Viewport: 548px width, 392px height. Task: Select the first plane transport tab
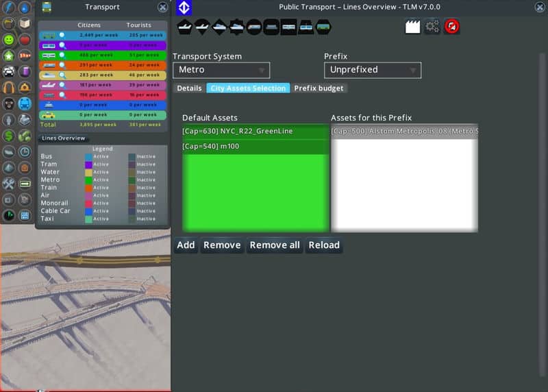click(x=185, y=27)
